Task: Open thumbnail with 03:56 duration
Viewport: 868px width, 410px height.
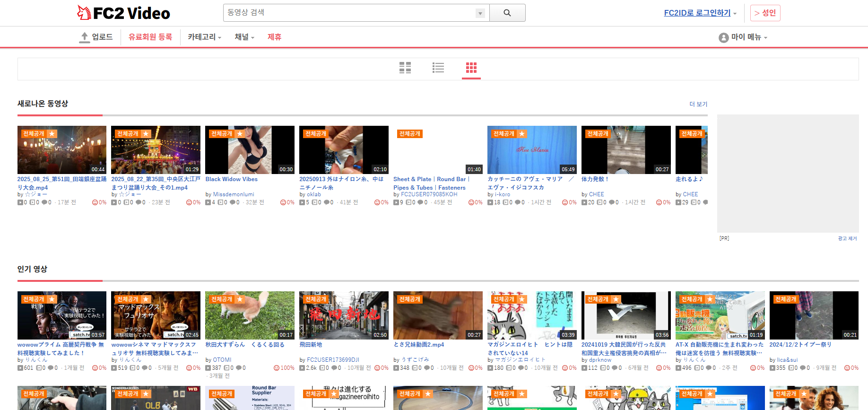Action: [x=626, y=315]
